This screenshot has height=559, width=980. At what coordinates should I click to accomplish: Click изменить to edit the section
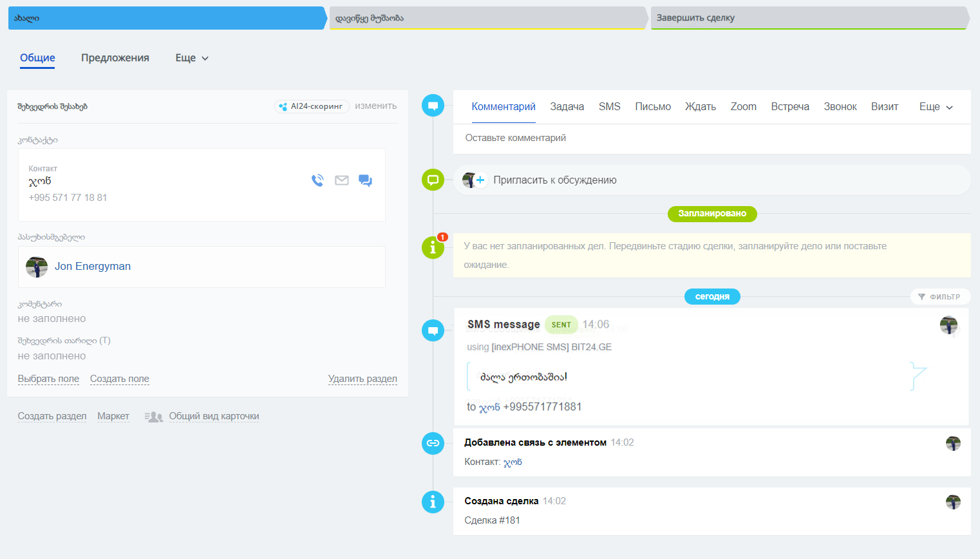click(376, 106)
